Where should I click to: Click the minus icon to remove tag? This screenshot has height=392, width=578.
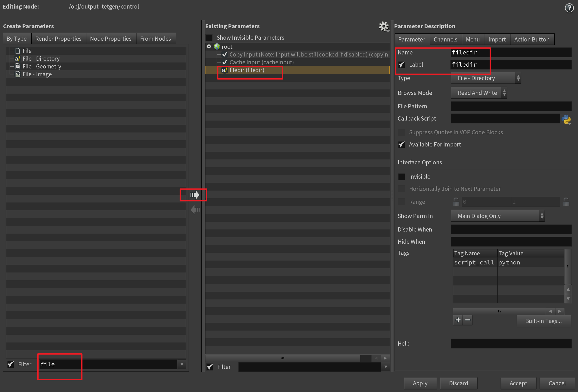468,320
